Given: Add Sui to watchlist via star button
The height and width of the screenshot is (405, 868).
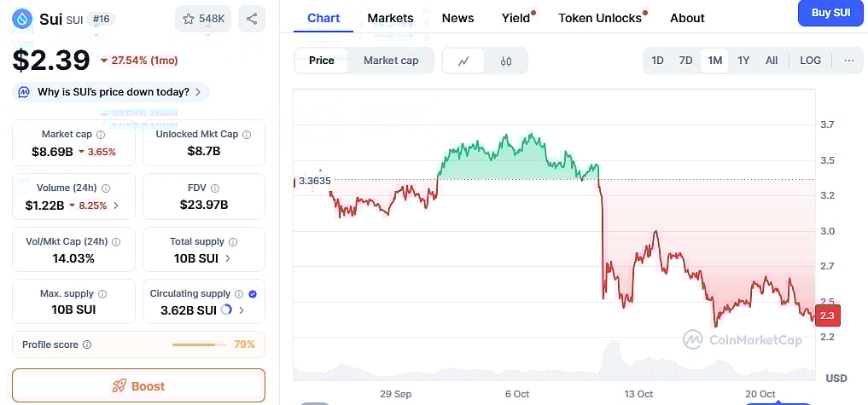Looking at the screenshot, I should coord(203,19).
